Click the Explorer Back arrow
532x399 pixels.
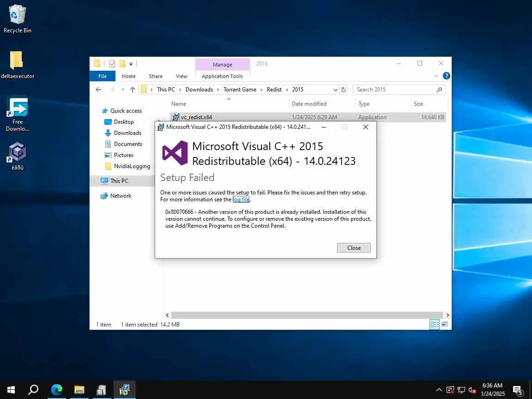pyautogui.click(x=98, y=90)
